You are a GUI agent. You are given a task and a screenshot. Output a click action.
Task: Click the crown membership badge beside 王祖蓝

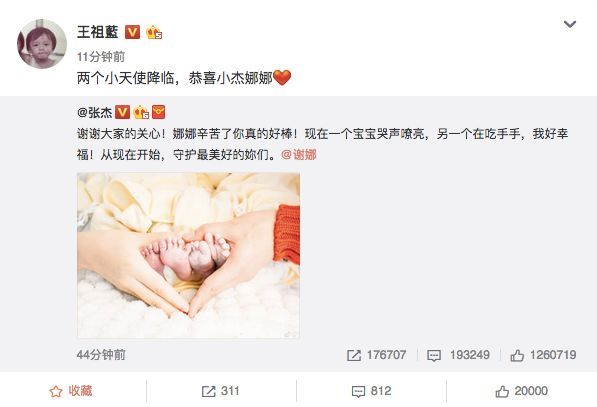[x=154, y=32]
